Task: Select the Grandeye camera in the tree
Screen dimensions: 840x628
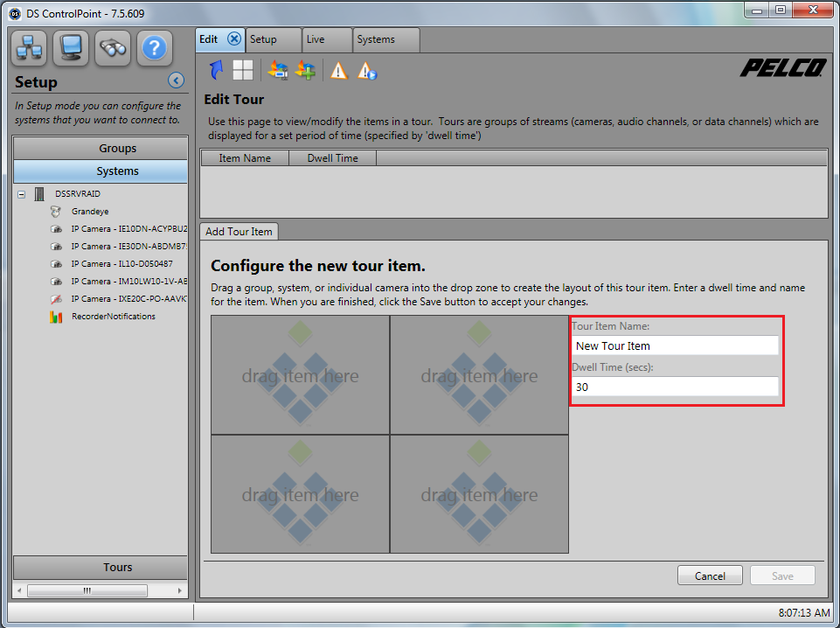Action: (x=89, y=211)
